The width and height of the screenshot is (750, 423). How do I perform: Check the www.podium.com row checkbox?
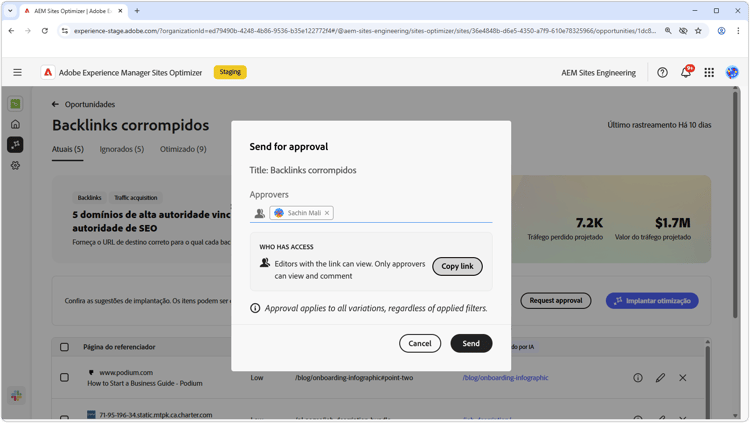click(x=64, y=378)
